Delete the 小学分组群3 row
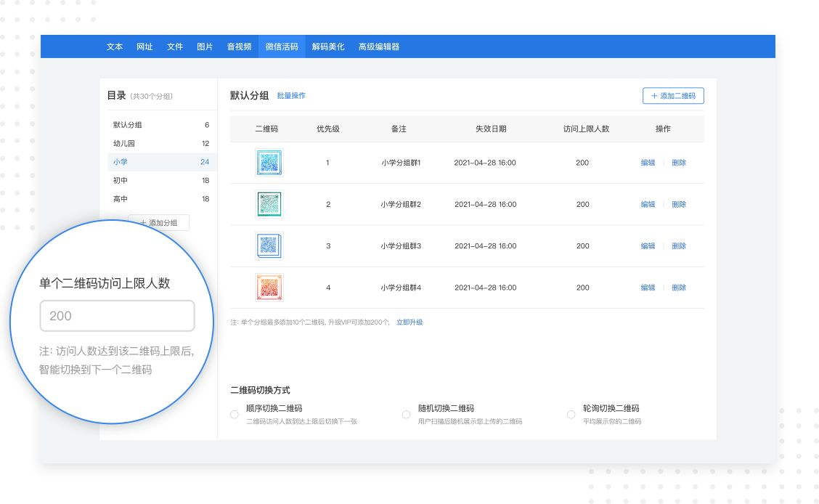This screenshot has height=504, width=819. (x=679, y=246)
